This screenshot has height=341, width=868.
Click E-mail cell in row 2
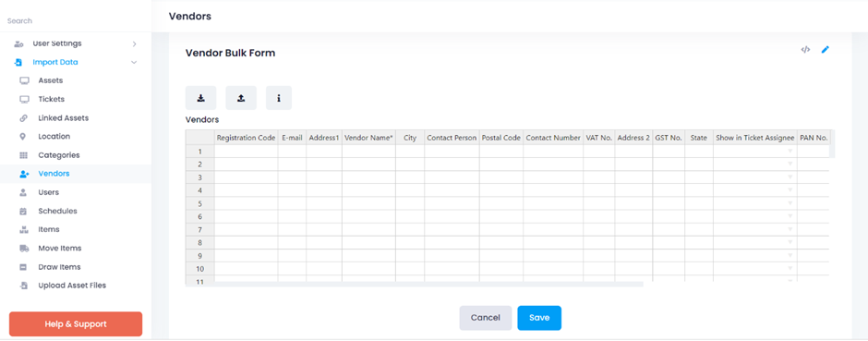point(292,164)
